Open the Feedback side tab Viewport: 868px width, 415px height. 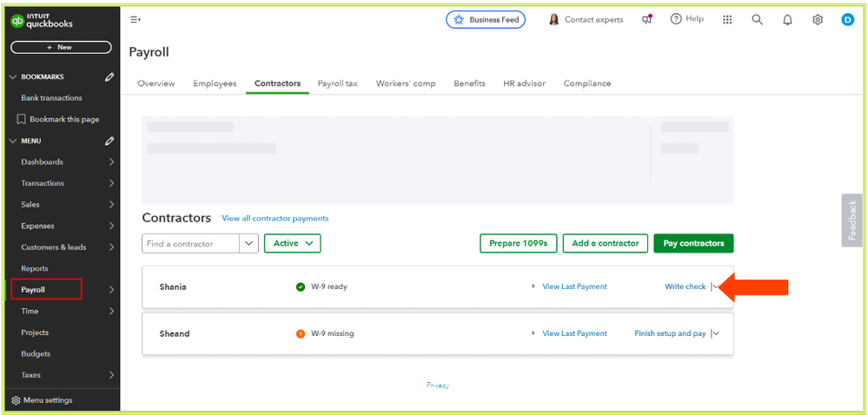tap(852, 221)
